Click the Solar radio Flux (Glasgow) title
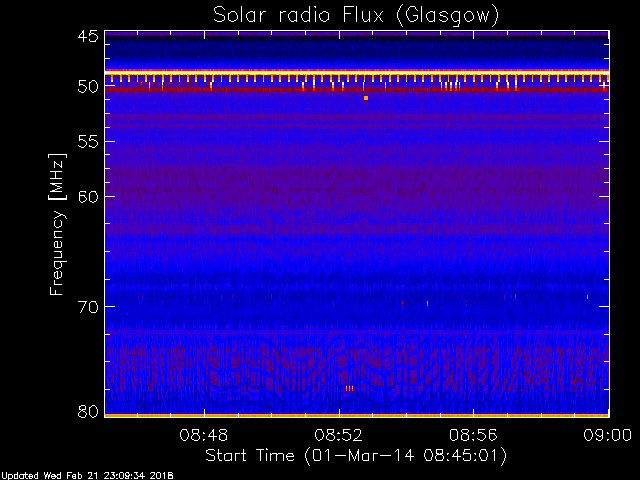This screenshot has height=480, width=640. coord(356,16)
